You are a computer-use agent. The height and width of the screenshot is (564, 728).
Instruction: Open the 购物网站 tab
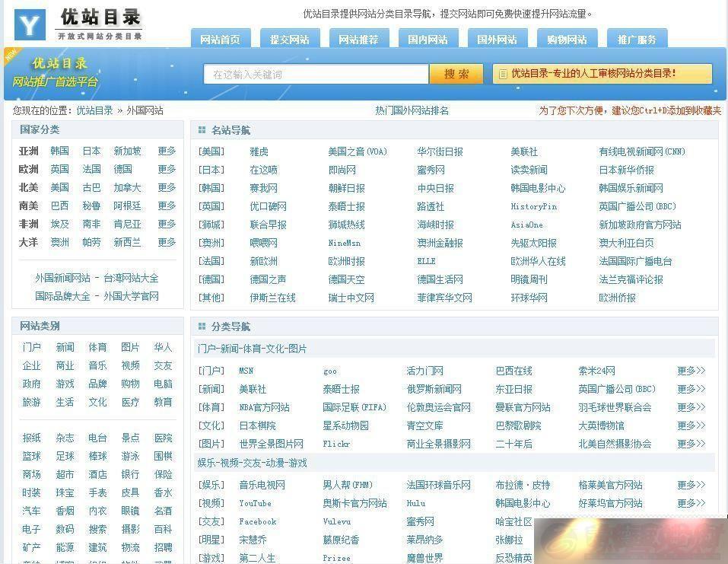point(567,39)
